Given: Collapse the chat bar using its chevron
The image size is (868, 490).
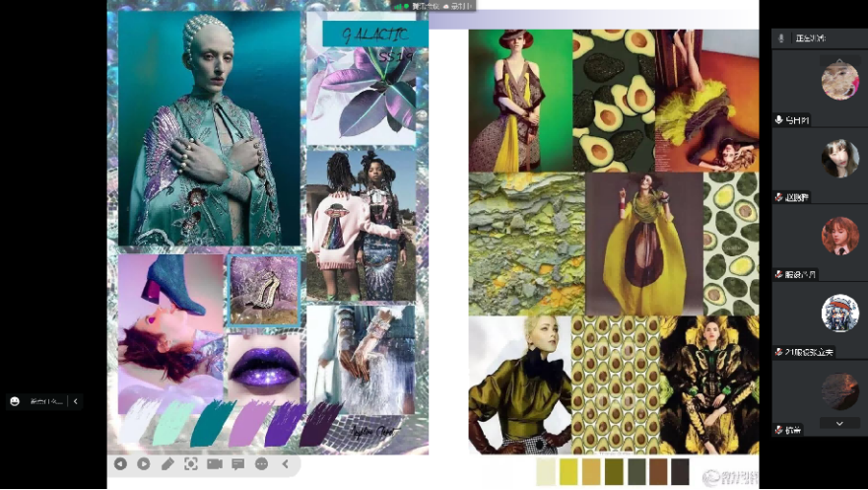Looking at the screenshot, I should pyautogui.click(x=75, y=401).
